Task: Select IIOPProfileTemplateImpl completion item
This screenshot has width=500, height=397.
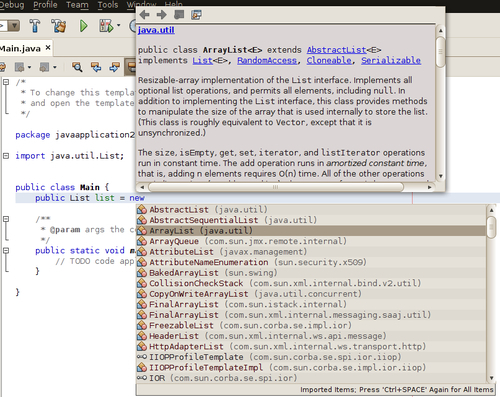Action: click(x=311, y=368)
